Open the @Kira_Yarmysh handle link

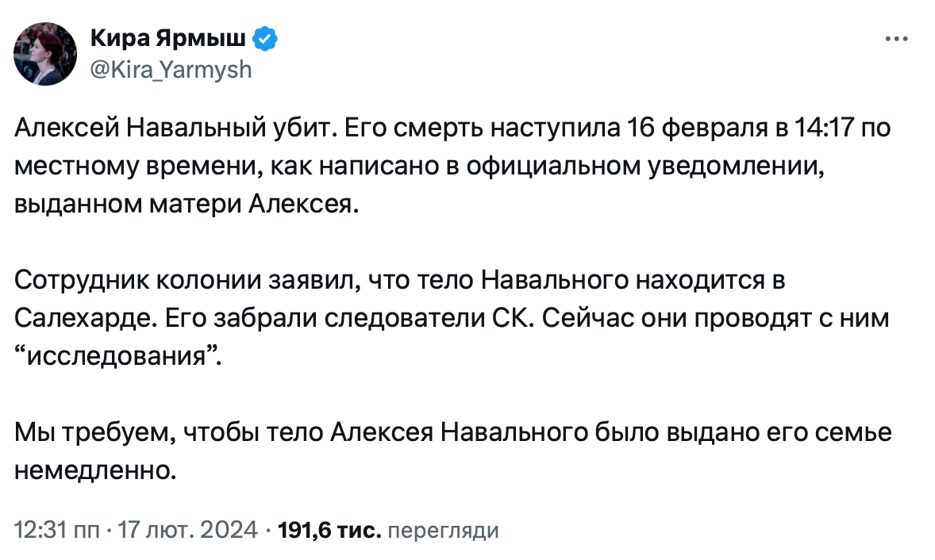[x=172, y=70]
